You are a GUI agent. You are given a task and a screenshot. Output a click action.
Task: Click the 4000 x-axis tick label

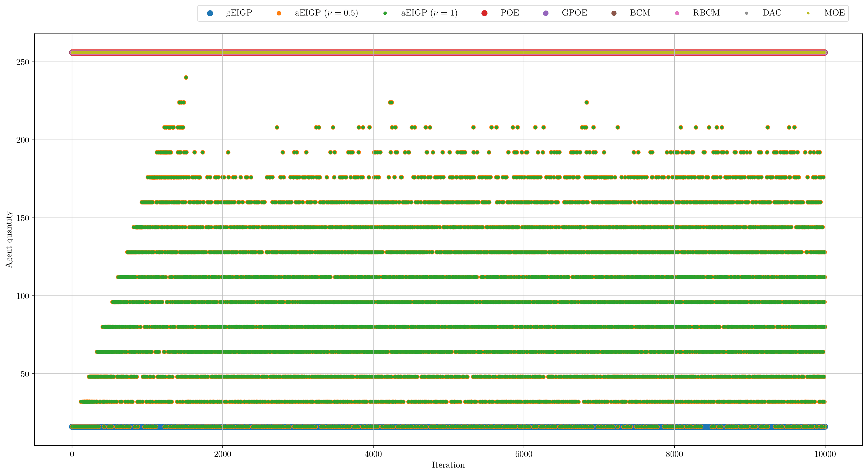pos(373,454)
